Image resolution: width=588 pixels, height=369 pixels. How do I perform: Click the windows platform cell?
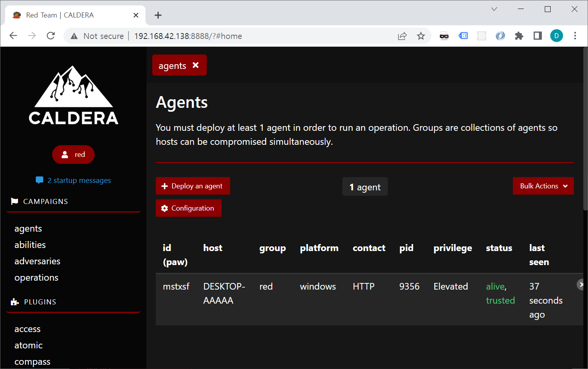pos(318,286)
